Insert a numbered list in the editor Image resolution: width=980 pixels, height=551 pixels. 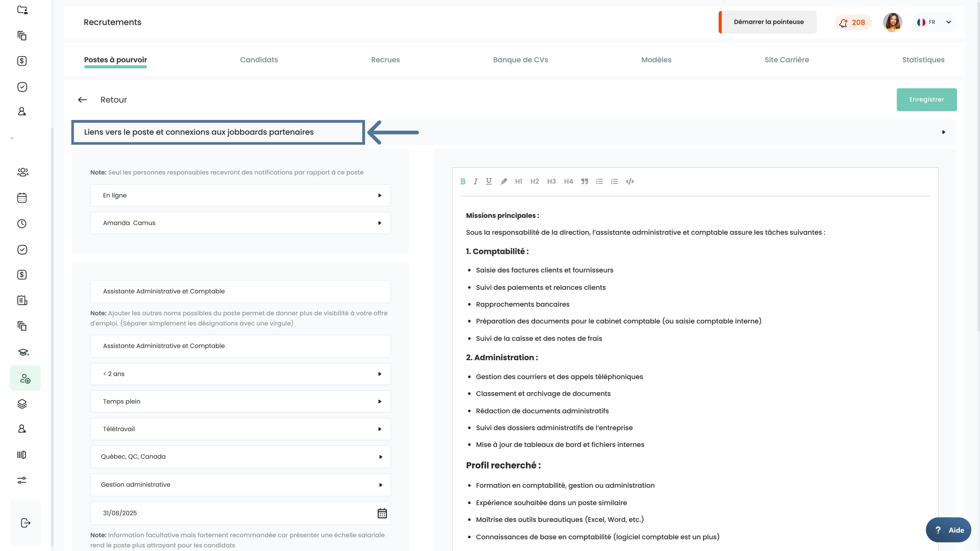614,181
